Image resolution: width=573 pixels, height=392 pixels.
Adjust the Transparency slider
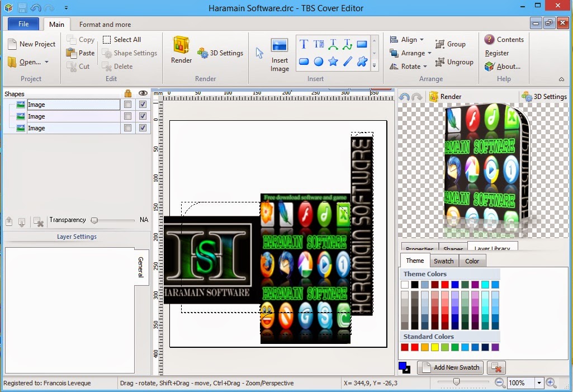94,220
